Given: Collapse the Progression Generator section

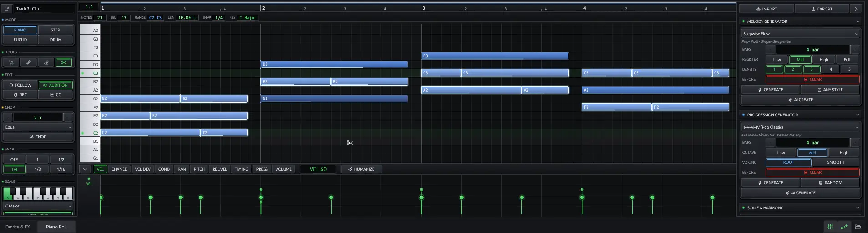Looking at the screenshot, I should [x=858, y=115].
